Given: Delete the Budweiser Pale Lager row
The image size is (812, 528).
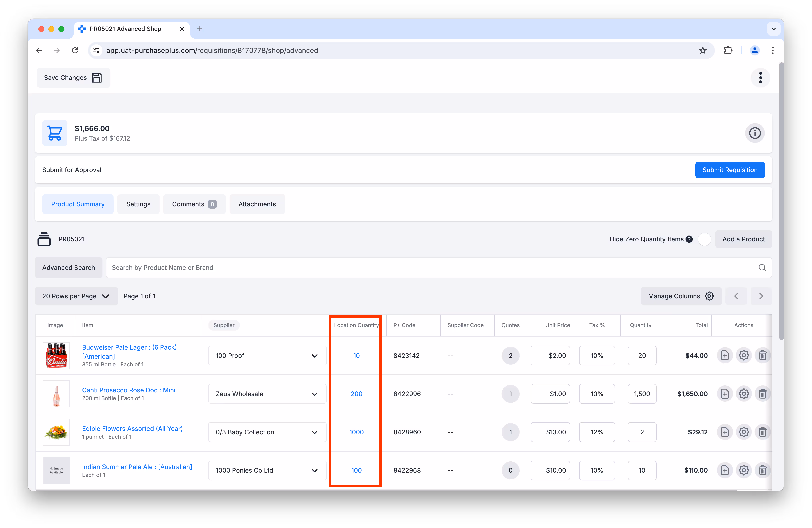Looking at the screenshot, I should [x=762, y=356].
